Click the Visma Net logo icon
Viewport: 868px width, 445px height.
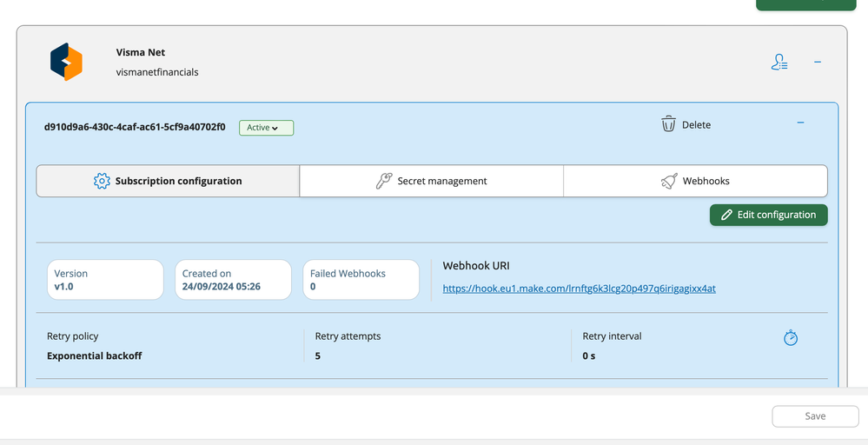point(66,63)
